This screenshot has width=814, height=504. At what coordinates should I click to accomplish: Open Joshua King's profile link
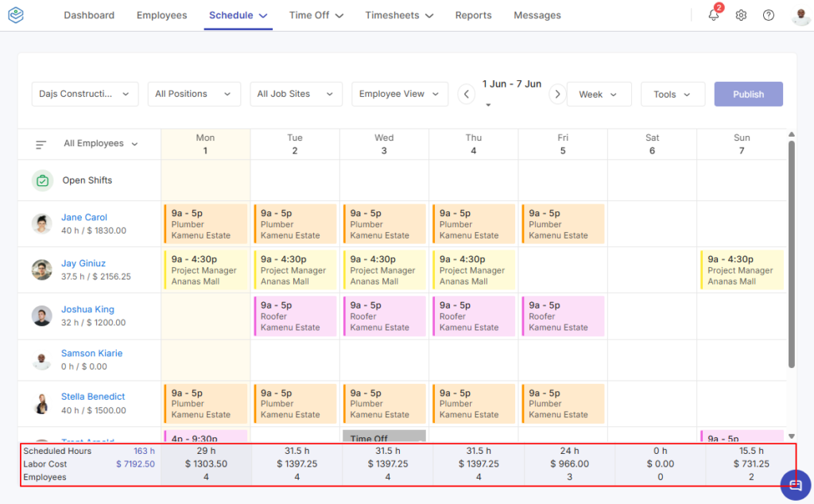pos(87,309)
